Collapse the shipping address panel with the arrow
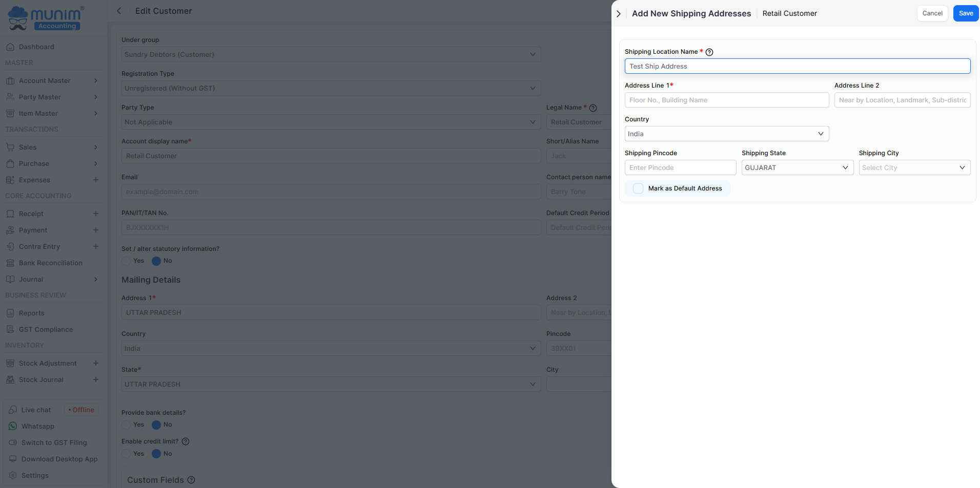The image size is (980, 488). (619, 14)
